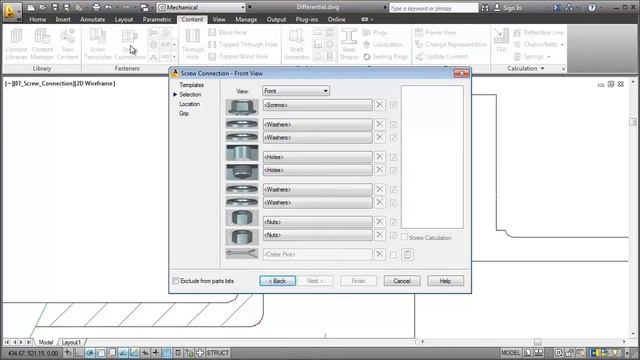Viewport: 640px width, 360px height.
Task: Remove the Cotter Pins entry with X
Action: coord(380,254)
